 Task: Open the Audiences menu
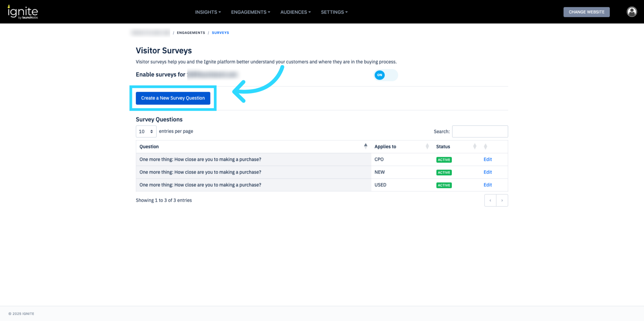295,12
